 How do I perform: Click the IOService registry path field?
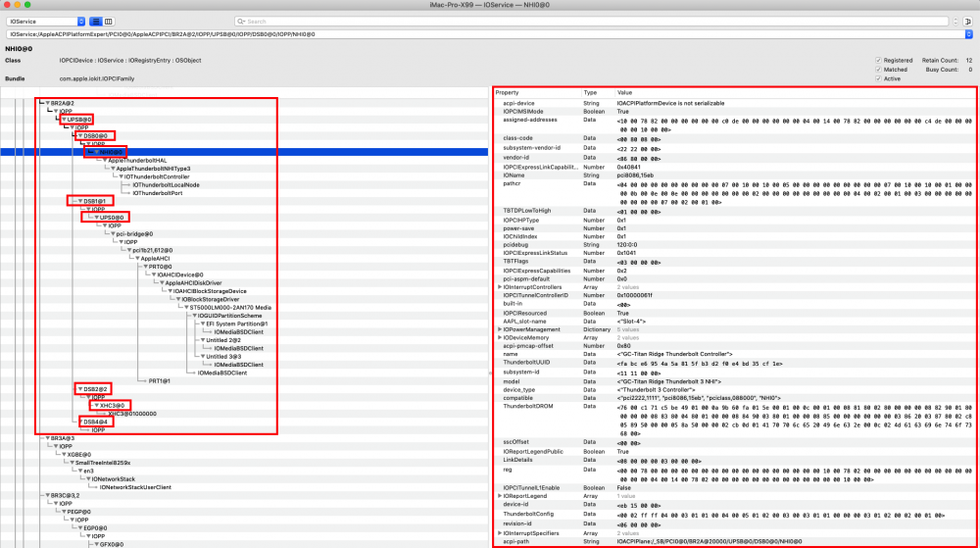(486, 34)
